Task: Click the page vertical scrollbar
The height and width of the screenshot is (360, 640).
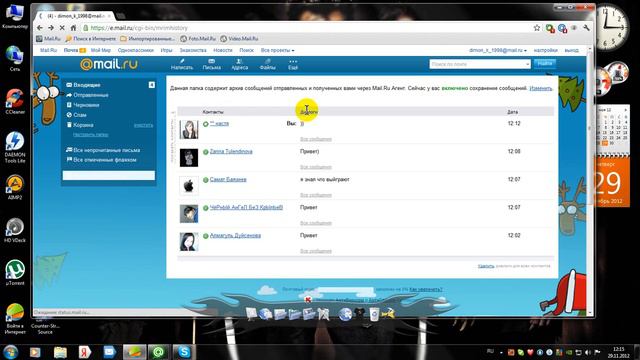Action: pyautogui.click(x=589, y=182)
